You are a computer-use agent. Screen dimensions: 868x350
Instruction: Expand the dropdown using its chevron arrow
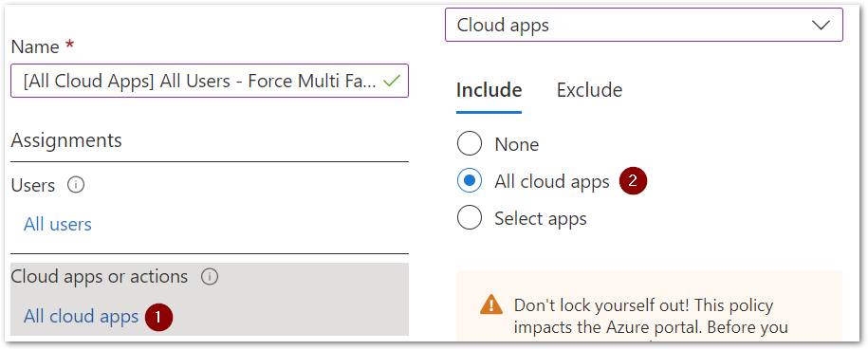821,25
